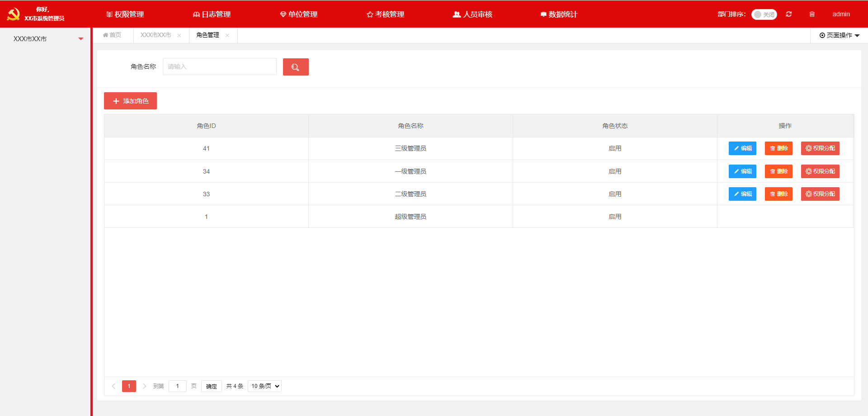Delete the 一级管理员 role
The image size is (868, 416).
point(778,171)
